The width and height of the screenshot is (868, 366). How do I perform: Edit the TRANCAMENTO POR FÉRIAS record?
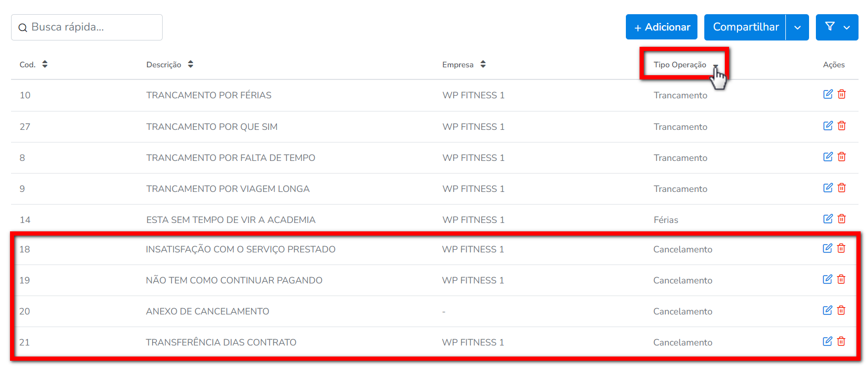point(828,94)
